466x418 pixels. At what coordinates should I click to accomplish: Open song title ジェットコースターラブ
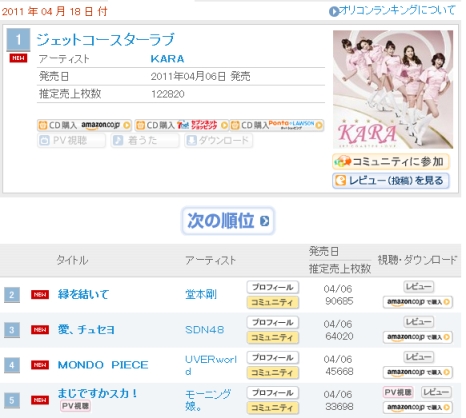click(x=105, y=40)
